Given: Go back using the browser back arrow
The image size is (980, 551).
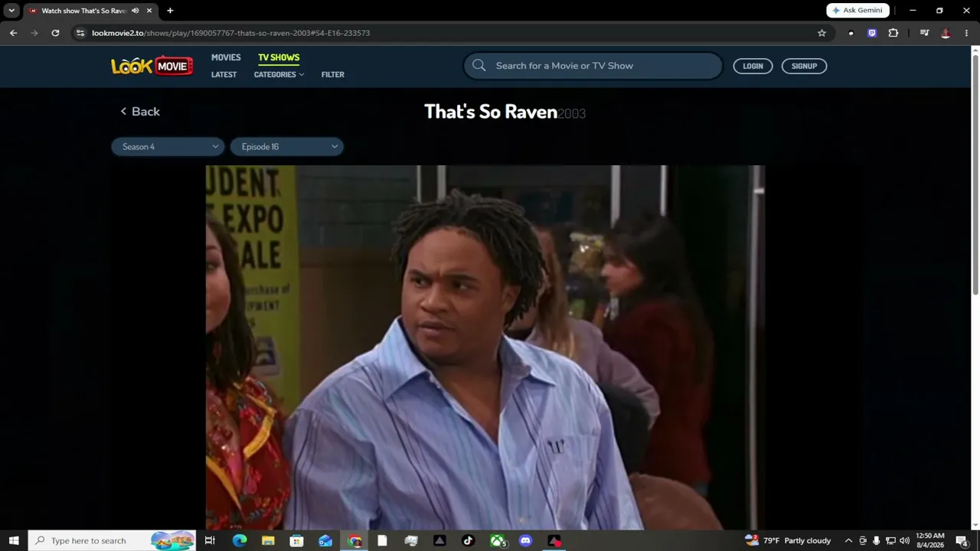Looking at the screenshot, I should pyautogui.click(x=13, y=33).
